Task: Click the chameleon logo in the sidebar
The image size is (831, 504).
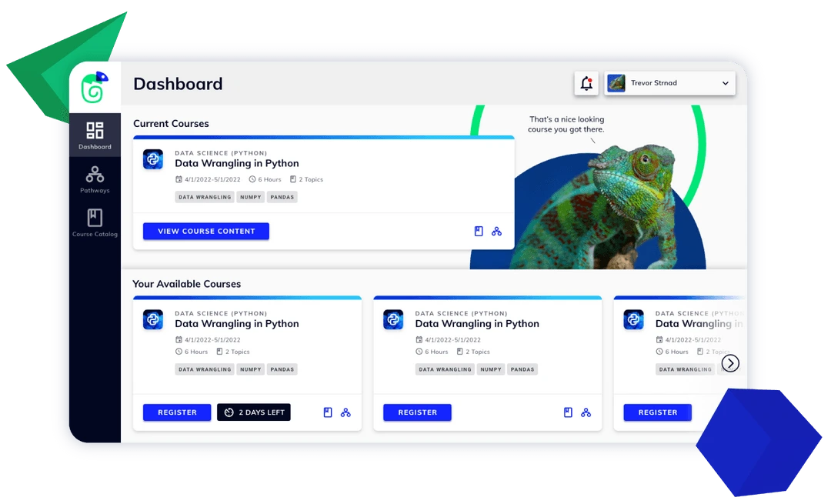Action: (95, 87)
